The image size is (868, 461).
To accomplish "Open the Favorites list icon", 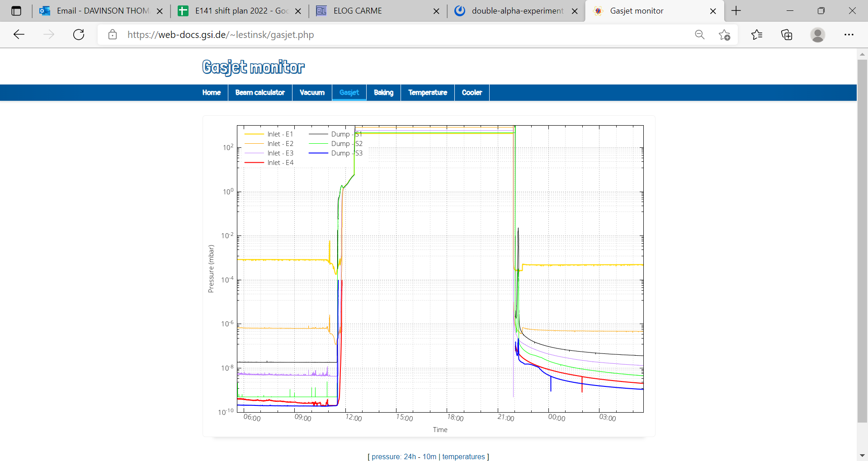I will [756, 35].
